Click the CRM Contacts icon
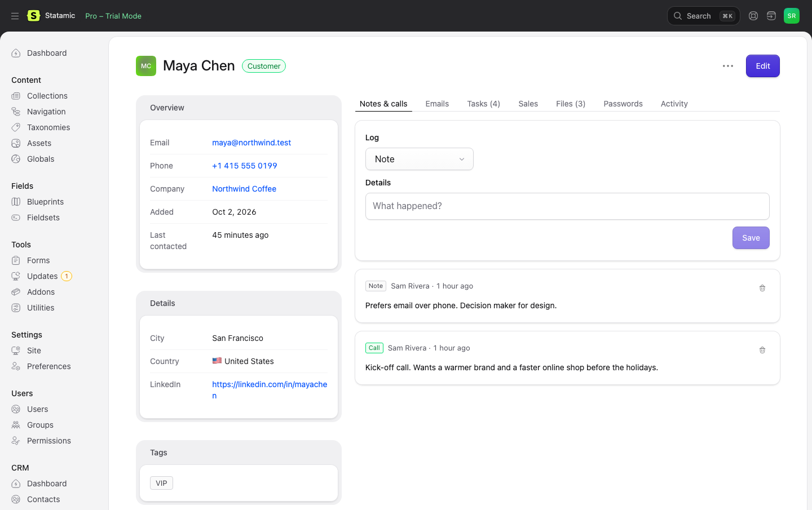The height and width of the screenshot is (510, 812). 16,499
